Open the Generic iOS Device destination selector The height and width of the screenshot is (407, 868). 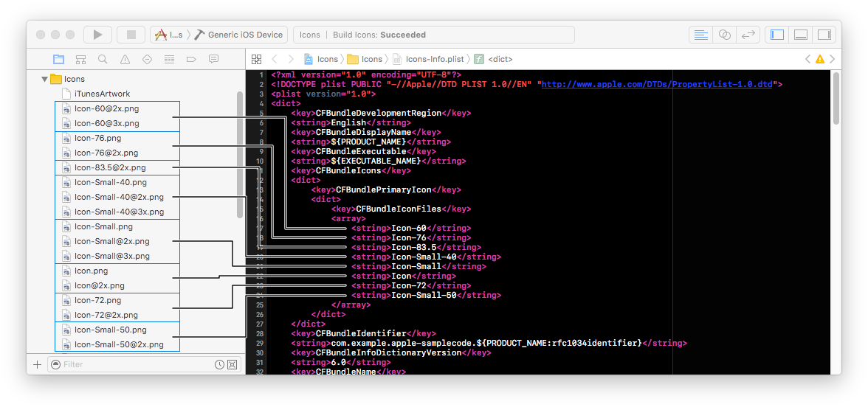(x=244, y=35)
